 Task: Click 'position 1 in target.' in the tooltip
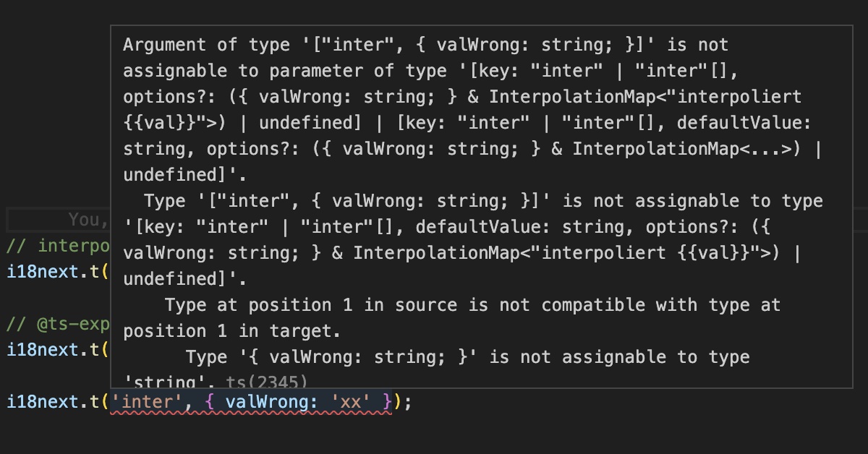tap(231, 331)
